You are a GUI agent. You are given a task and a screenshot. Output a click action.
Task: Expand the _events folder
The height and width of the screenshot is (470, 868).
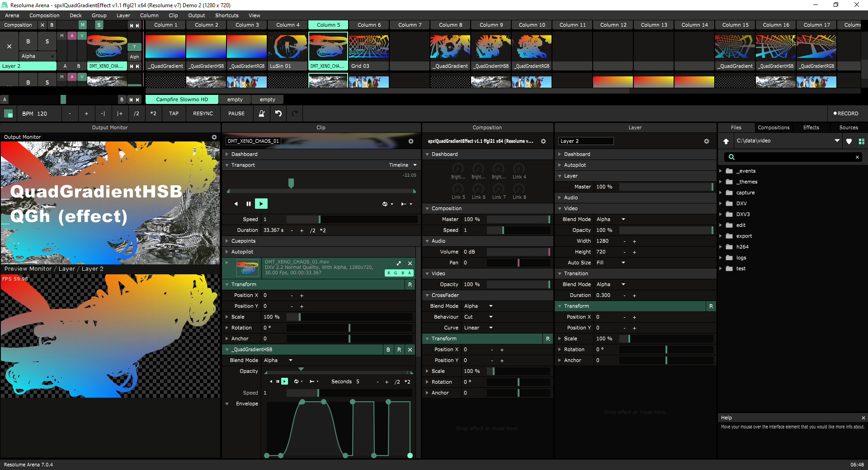[x=721, y=171]
